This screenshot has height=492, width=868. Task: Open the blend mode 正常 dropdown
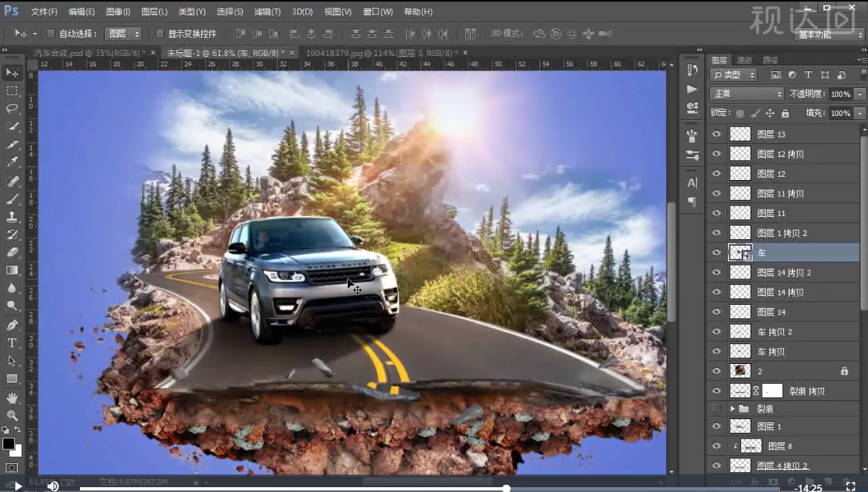click(x=747, y=94)
